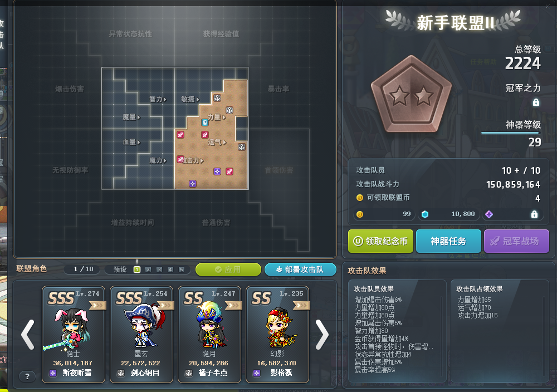The height and width of the screenshot is (392, 557).
Task: Switch to preset slot 5
Action: click(x=181, y=269)
